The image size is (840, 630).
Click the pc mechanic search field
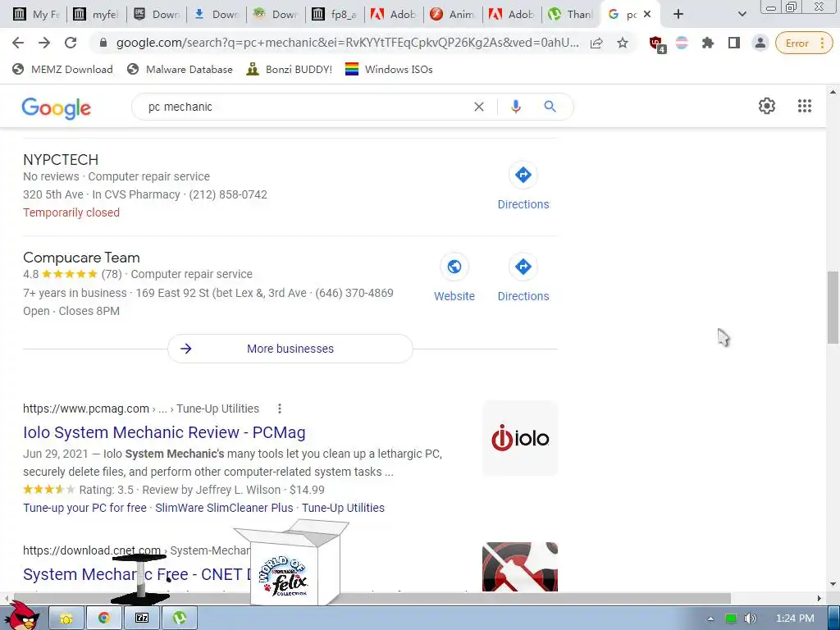(x=305, y=107)
